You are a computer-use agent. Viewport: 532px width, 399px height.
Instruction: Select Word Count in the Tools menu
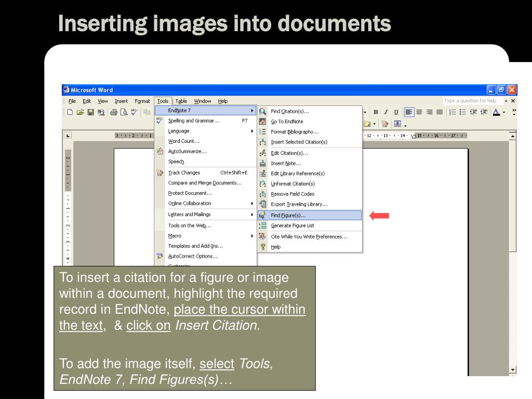206,141
